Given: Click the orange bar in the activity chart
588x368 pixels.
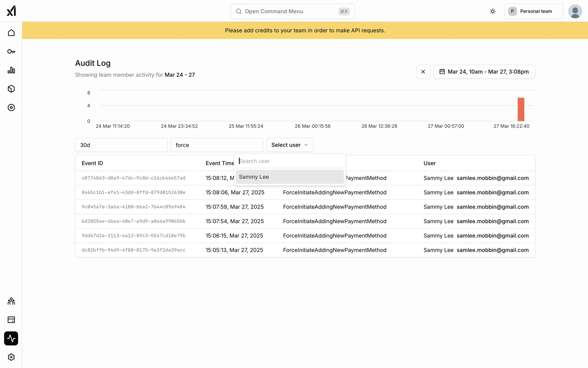Looking at the screenshot, I should 521,109.
